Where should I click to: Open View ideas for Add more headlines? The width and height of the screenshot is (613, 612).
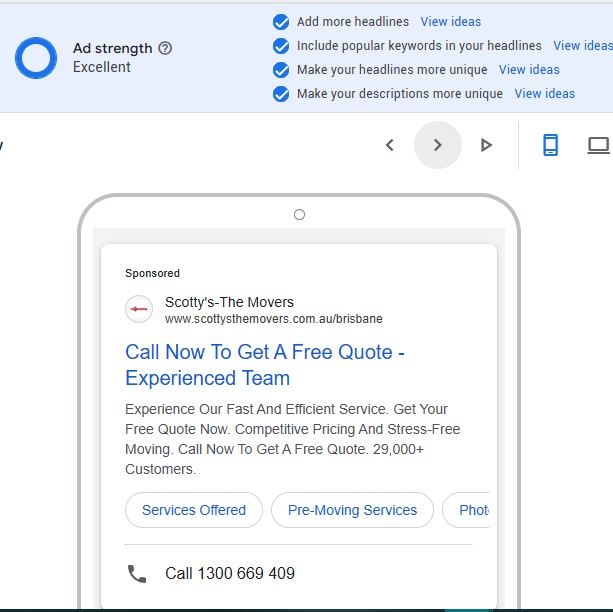[x=450, y=22]
